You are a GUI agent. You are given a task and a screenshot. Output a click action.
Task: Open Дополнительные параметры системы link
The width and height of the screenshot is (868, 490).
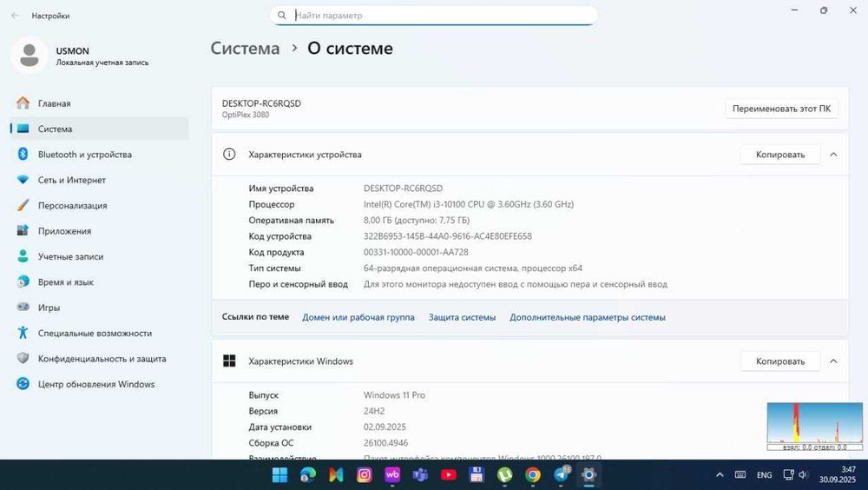click(x=588, y=317)
